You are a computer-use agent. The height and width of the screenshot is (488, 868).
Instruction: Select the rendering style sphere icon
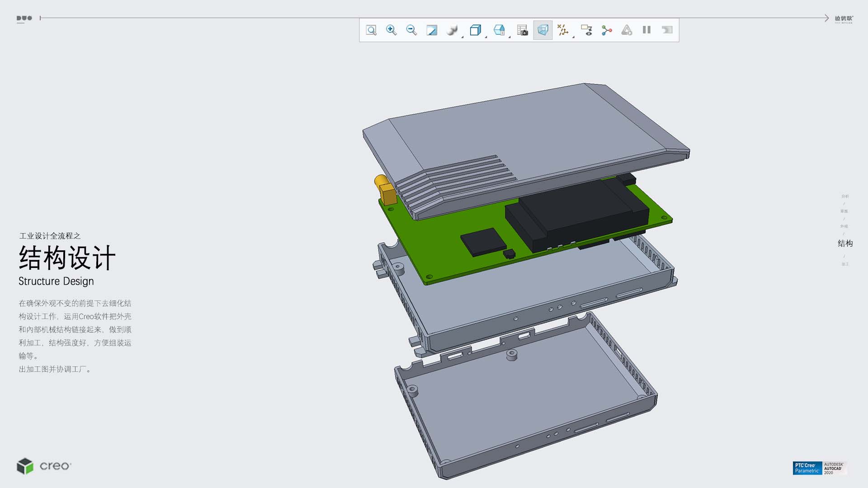451,30
